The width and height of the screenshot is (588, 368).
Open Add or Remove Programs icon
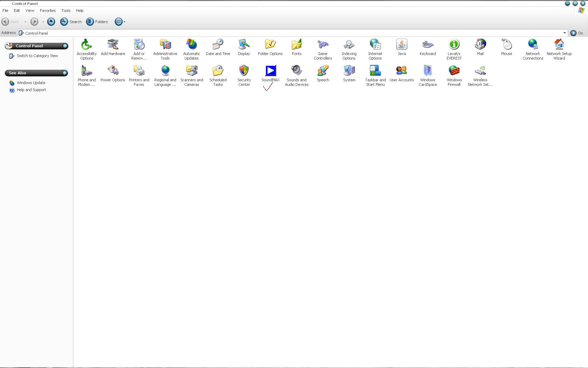tap(139, 45)
